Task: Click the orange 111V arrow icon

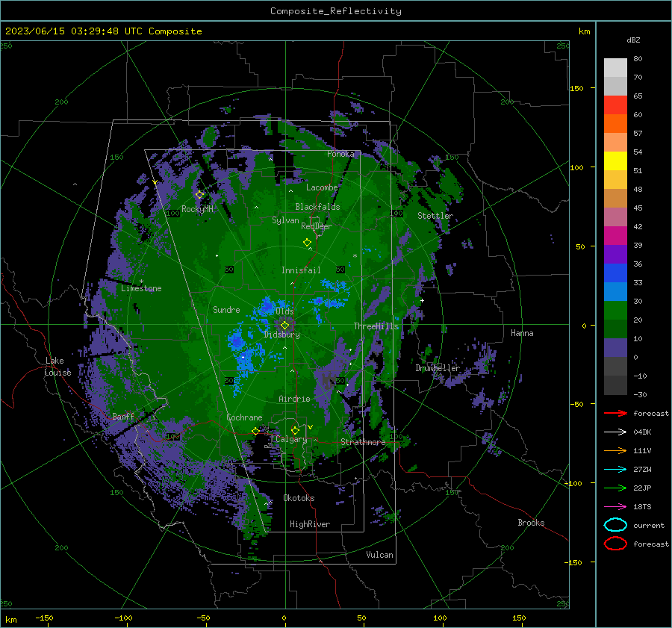Action: pos(615,450)
